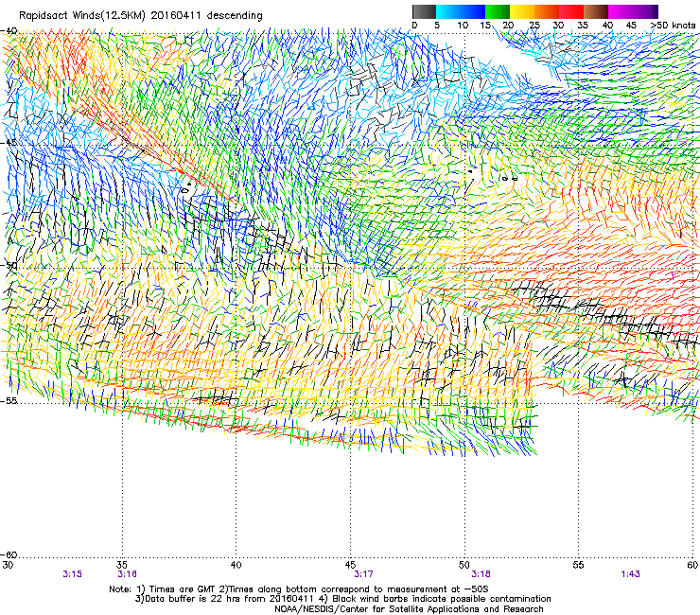Click the 'Note: 1) Times are GMT' footnote line

tap(299, 589)
